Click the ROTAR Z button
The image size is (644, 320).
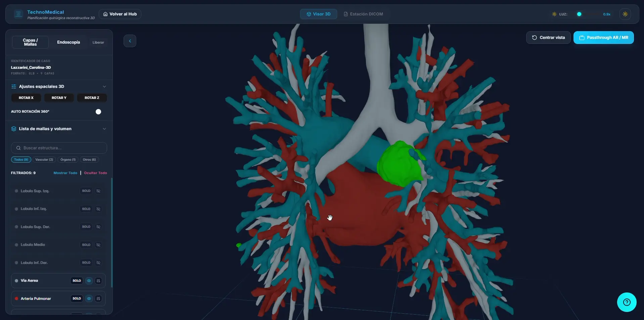[x=92, y=98]
